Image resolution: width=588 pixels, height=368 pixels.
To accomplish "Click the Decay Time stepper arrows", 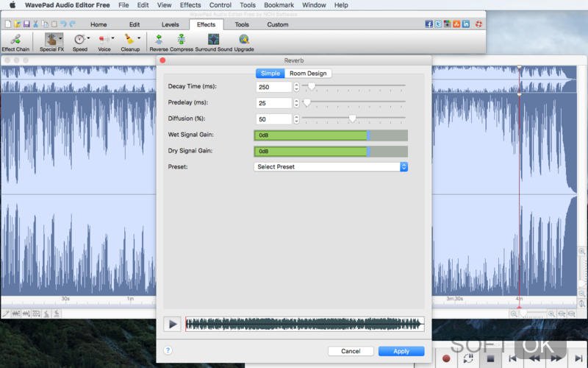I will 296,87.
